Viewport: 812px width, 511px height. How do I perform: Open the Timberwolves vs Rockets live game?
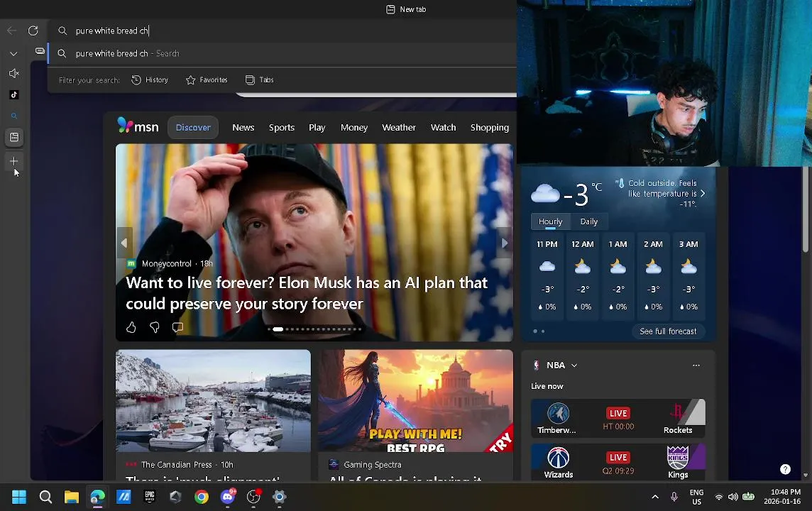pyautogui.click(x=618, y=418)
